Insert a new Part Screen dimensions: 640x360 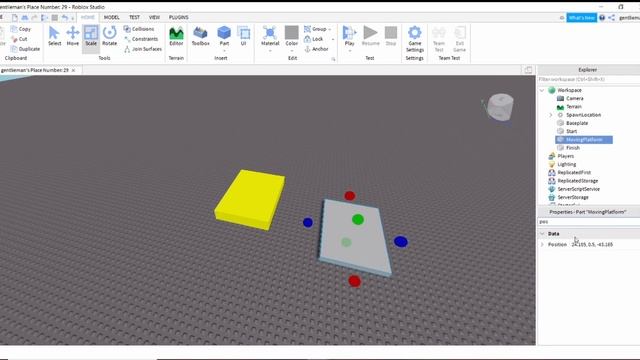[x=224, y=36]
